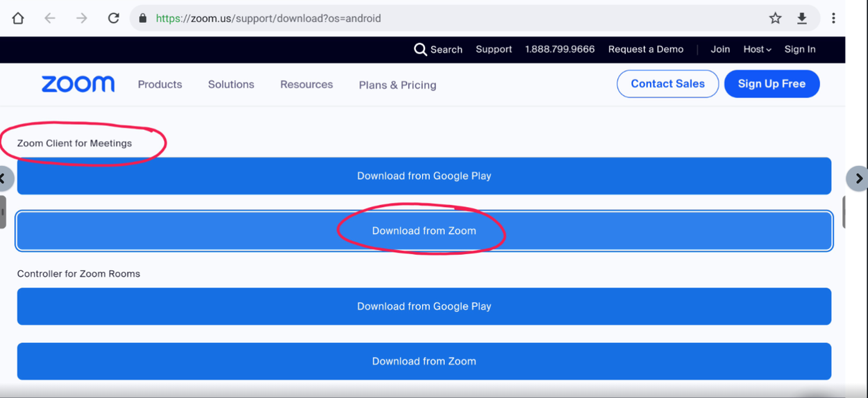Image resolution: width=868 pixels, height=398 pixels.
Task: Expand the Host dropdown
Action: [757, 49]
